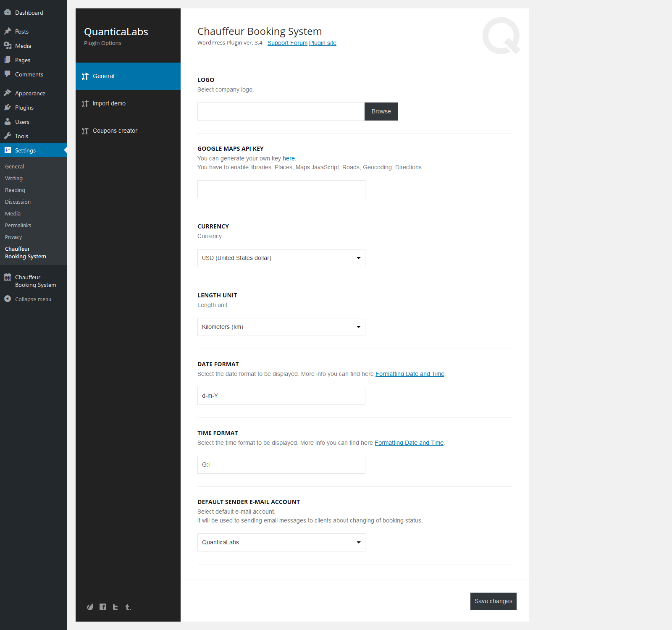Screen dimensions: 672x630
Task: Click the Save changes button
Action: (493, 601)
